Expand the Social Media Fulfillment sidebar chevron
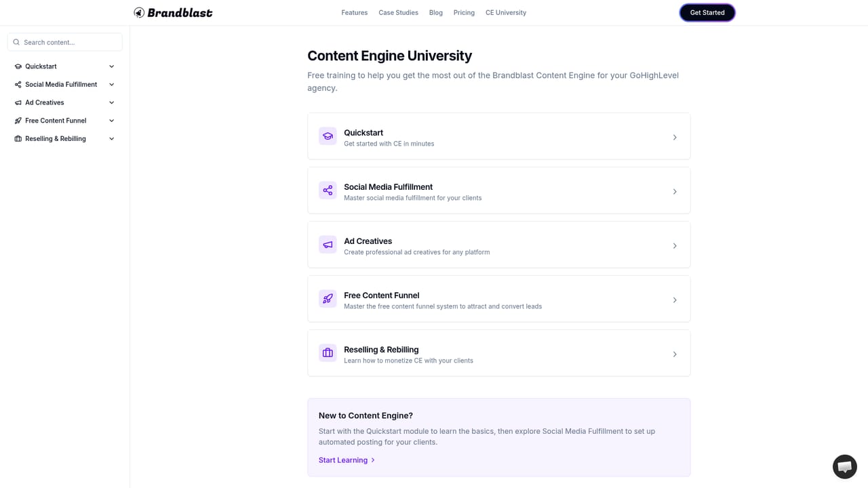The height and width of the screenshot is (488, 868). 112,85
